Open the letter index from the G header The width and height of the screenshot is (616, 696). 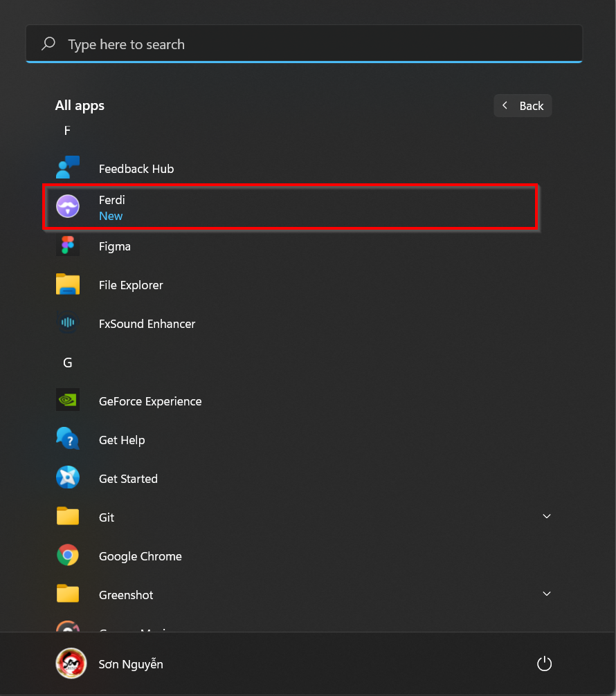68,363
